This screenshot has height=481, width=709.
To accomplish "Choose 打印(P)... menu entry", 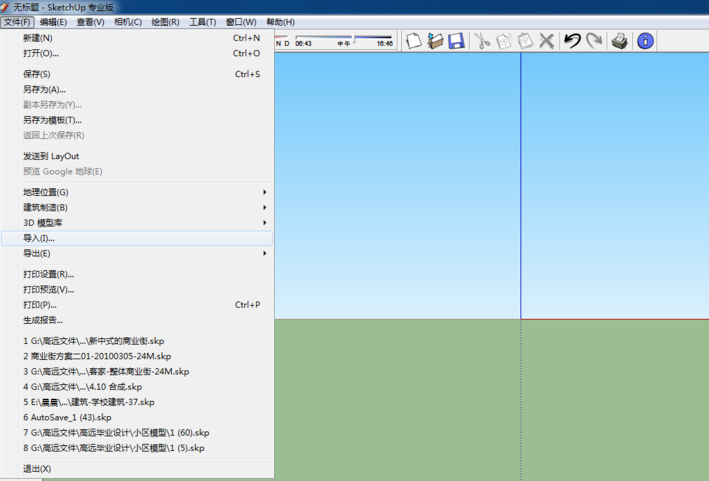I will (137, 305).
